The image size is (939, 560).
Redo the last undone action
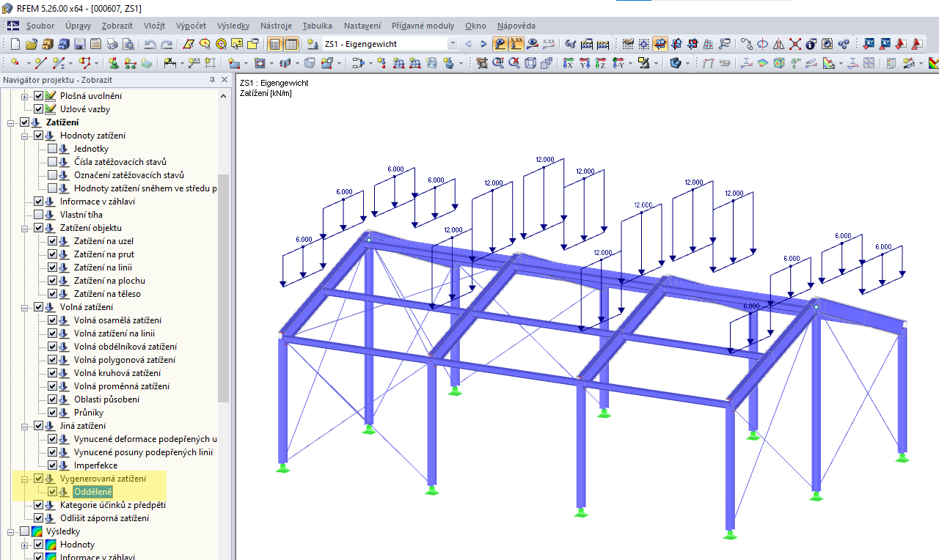point(167,44)
